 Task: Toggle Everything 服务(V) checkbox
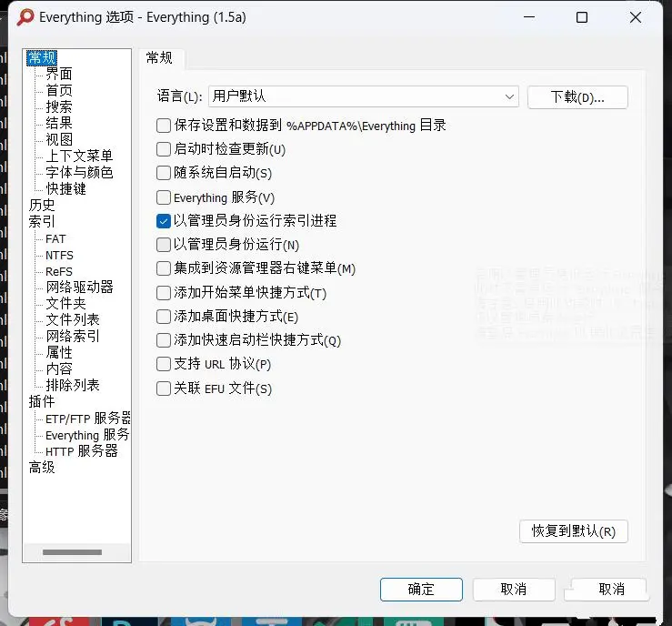tap(164, 197)
